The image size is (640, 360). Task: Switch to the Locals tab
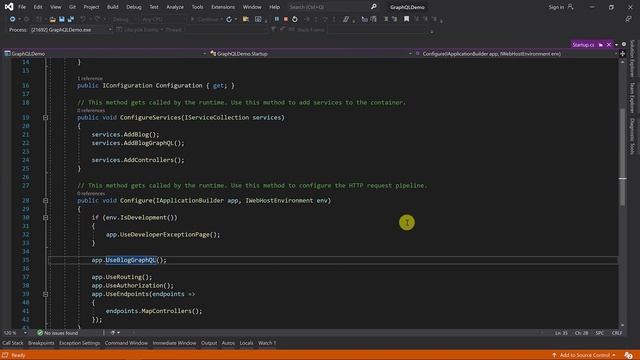point(247,343)
